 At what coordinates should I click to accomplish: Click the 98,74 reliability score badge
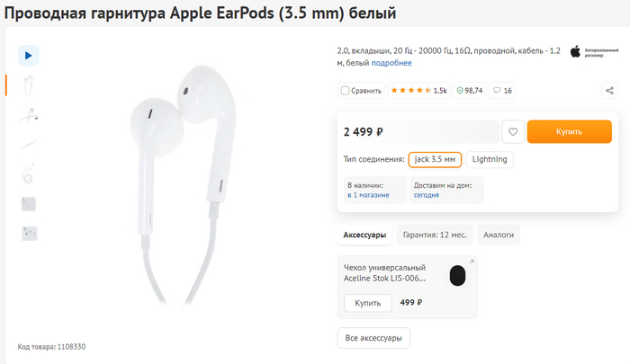coord(469,91)
